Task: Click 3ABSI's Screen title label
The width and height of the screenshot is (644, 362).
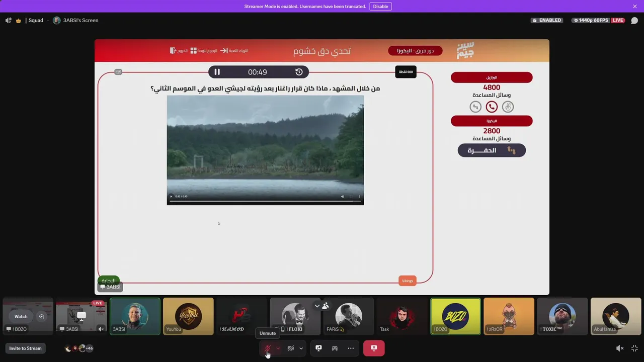Action: (x=80, y=21)
